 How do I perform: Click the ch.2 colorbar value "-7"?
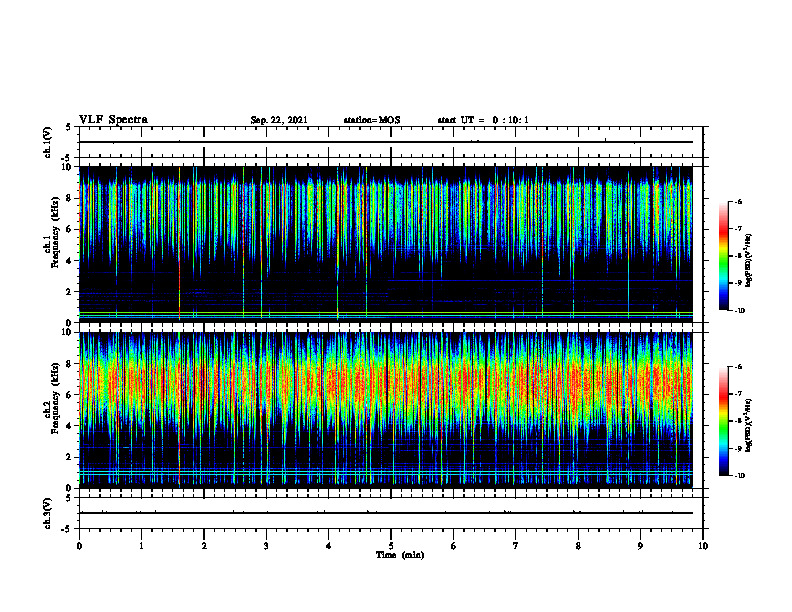click(738, 394)
